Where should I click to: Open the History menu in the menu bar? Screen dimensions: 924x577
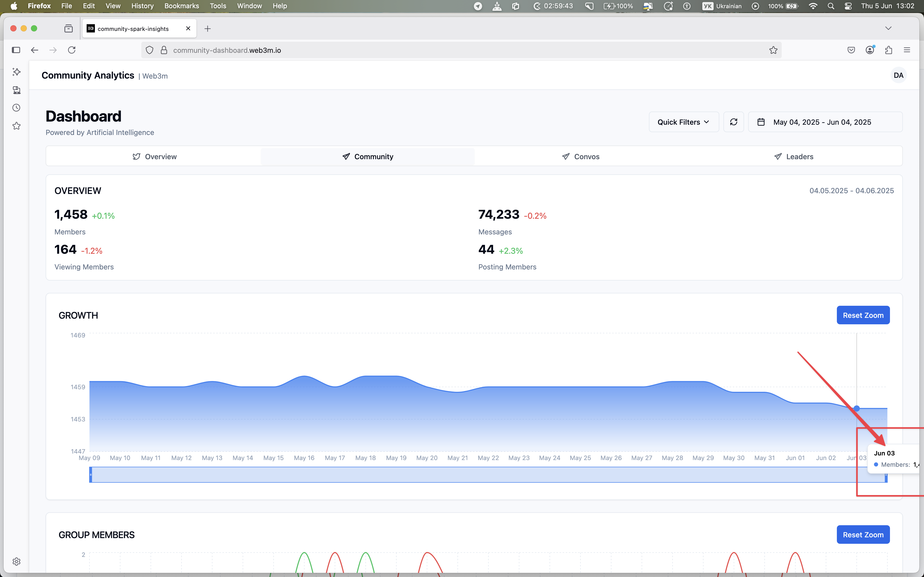click(142, 6)
